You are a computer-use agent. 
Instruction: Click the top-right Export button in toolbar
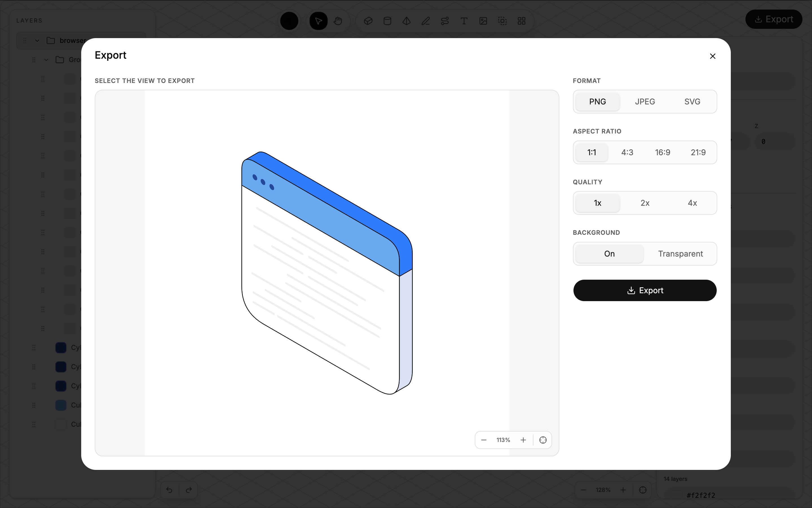tap(774, 19)
